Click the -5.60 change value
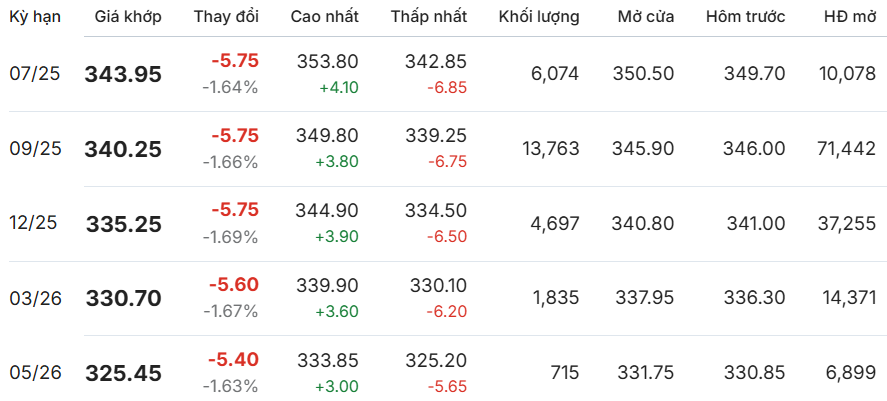This screenshot has width=887, height=401. [234, 285]
